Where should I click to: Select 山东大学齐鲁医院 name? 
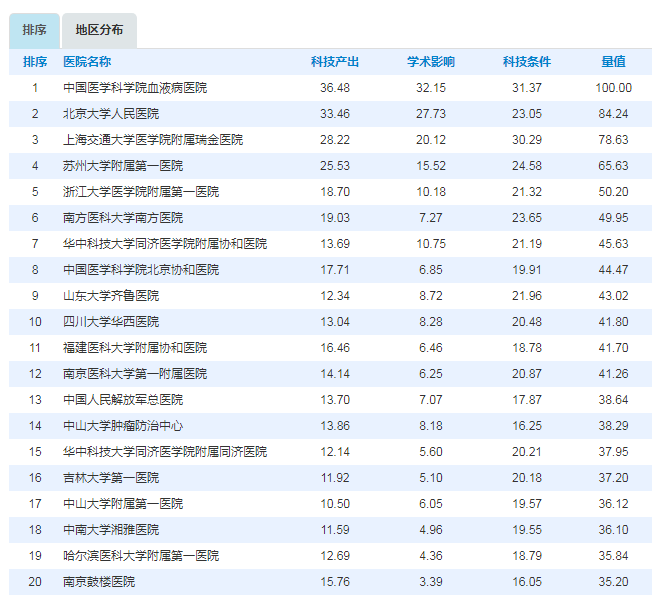pos(111,296)
